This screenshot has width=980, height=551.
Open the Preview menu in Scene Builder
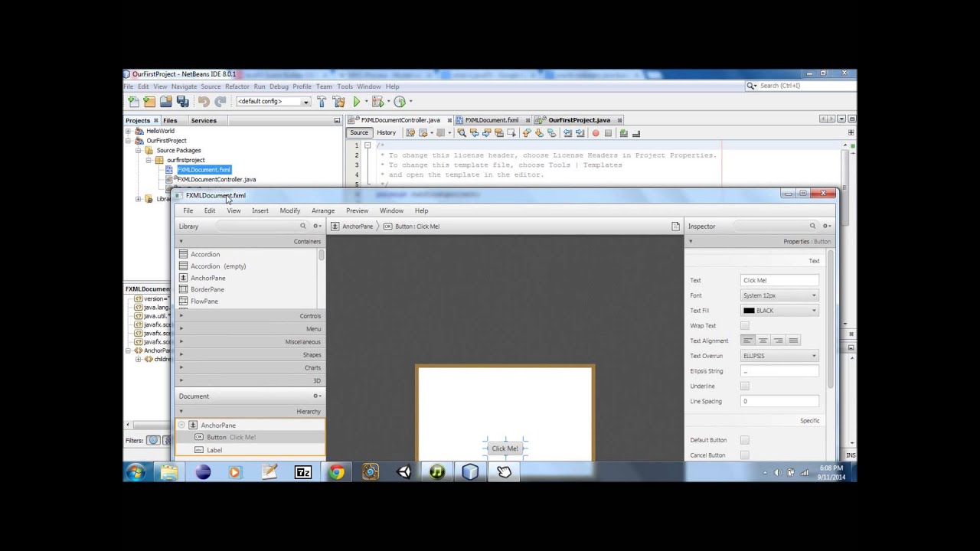[x=357, y=210]
